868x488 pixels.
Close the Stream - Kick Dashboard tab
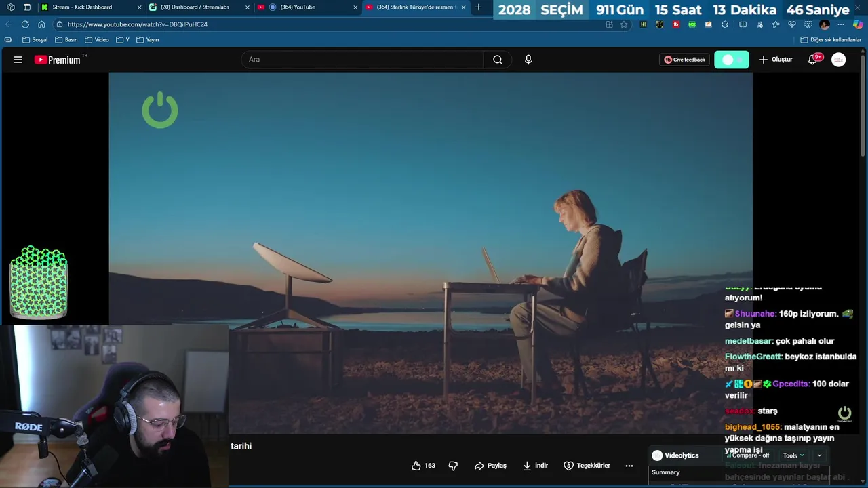click(x=139, y=7)
